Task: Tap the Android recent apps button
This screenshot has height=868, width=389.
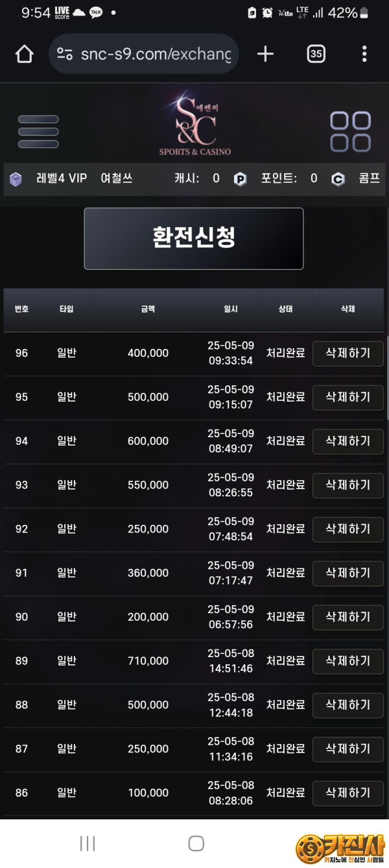Action: (88, 843)
